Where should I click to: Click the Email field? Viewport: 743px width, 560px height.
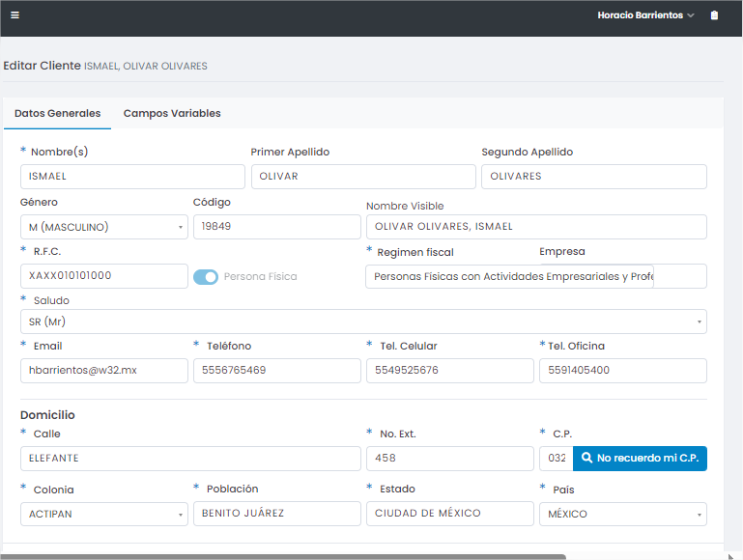104,371
